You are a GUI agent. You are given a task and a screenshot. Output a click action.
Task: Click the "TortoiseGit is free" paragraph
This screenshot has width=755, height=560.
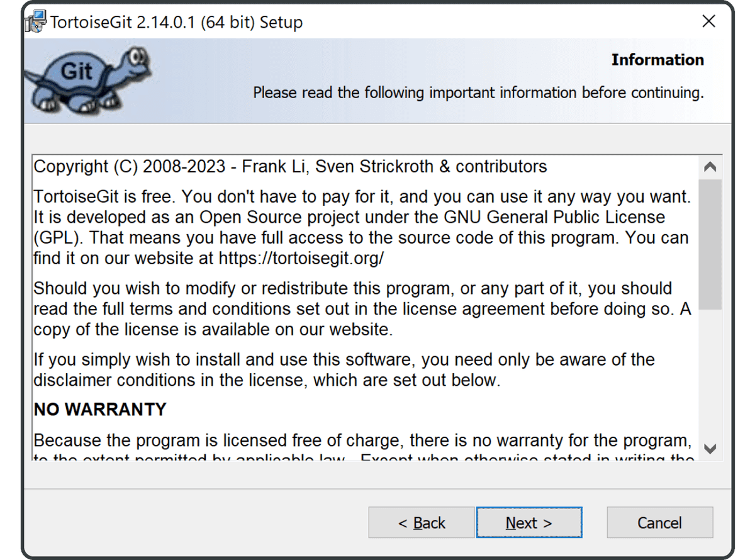point(362,227)
